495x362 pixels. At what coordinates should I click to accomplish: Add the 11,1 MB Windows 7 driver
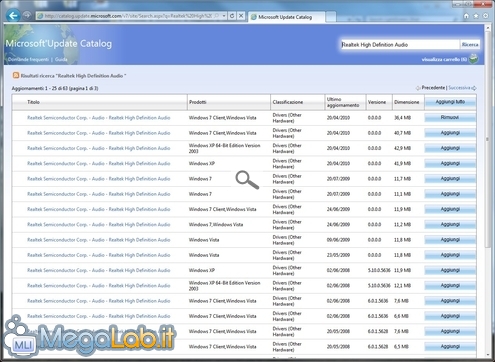tap(450, 194)
